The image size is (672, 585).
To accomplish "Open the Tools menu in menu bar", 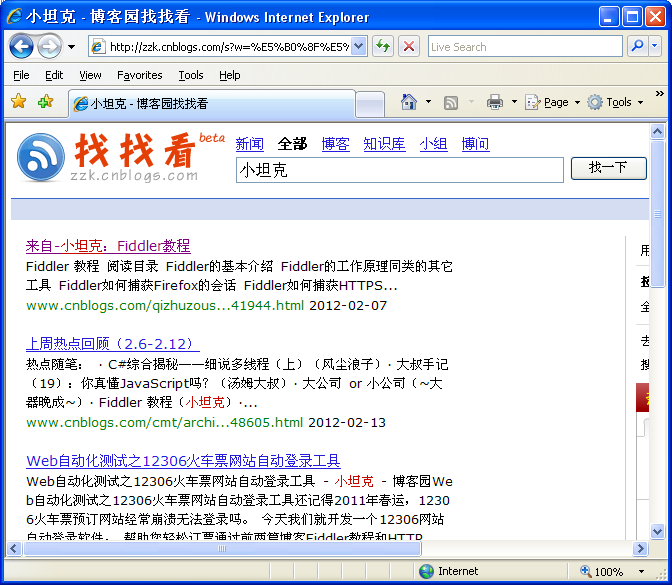I will pyautogui.click(x=191, y=75).
